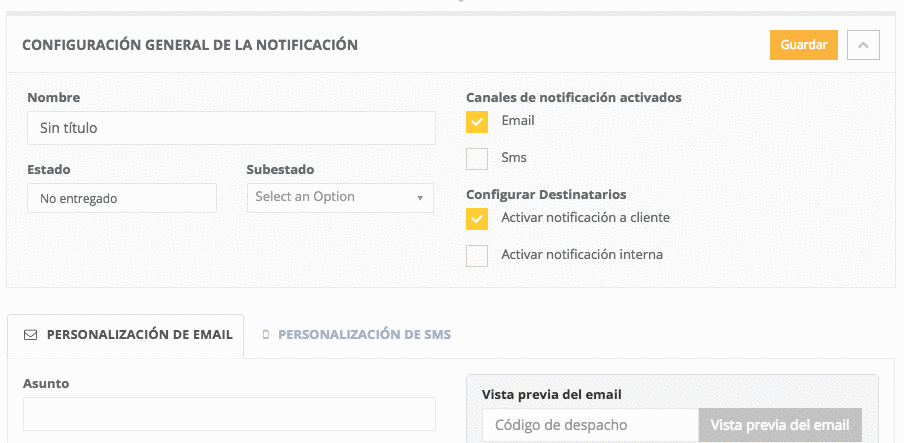
Task: Click the envelope icon on Email tab
Action: coord(31,335)
